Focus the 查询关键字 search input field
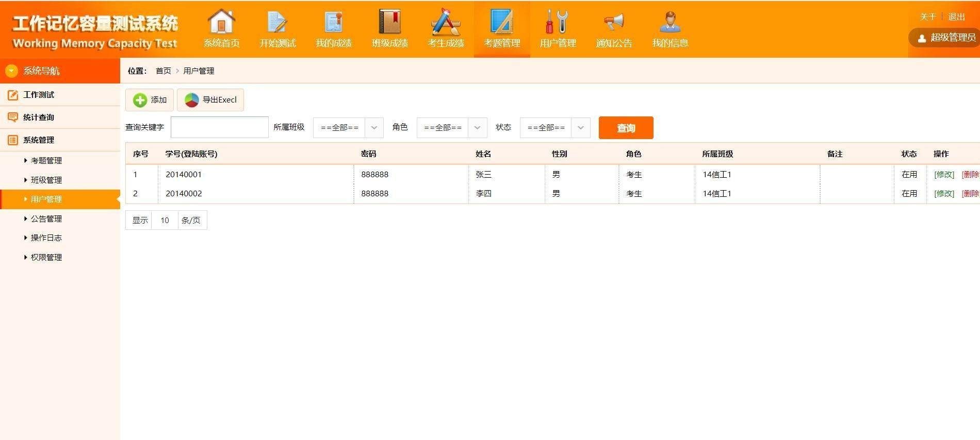 pyautogui.click(x=219, y=127)
